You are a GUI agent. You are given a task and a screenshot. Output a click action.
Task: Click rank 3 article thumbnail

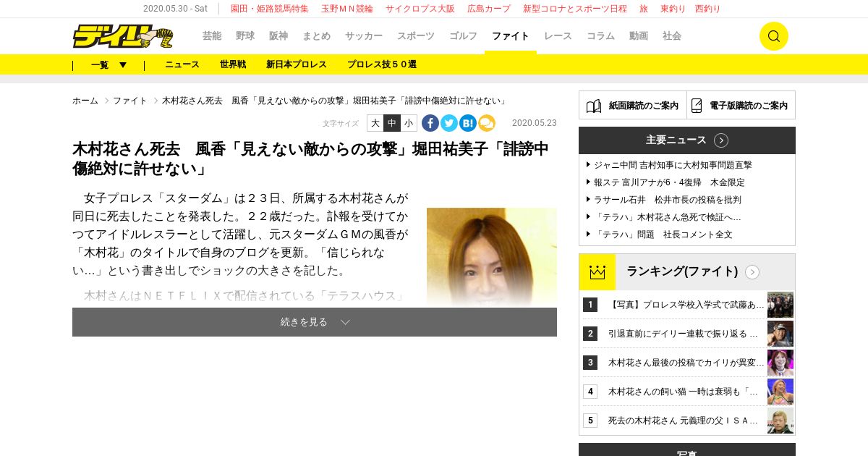[780, 363]
